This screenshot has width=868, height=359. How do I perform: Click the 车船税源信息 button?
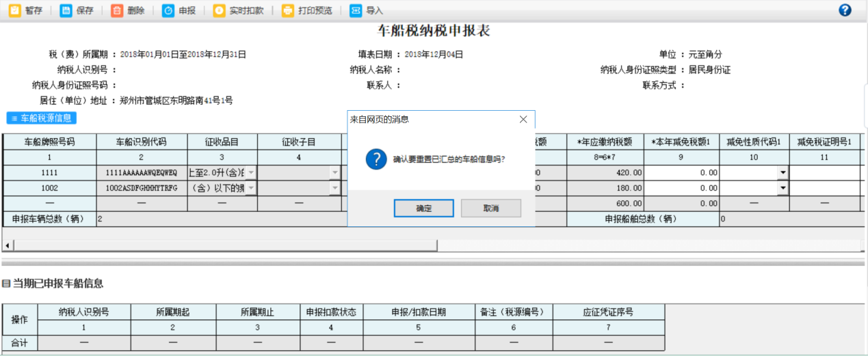(42, 118)
